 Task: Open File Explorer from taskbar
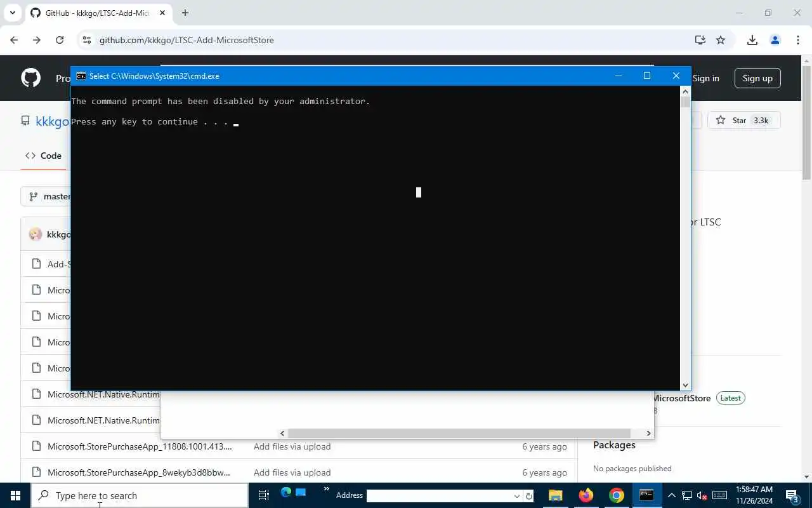[556, 495]
